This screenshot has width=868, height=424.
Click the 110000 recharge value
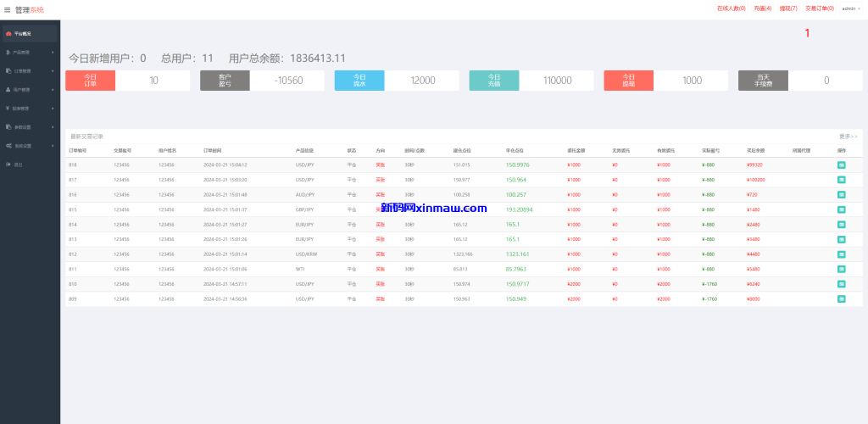[558, 81]
